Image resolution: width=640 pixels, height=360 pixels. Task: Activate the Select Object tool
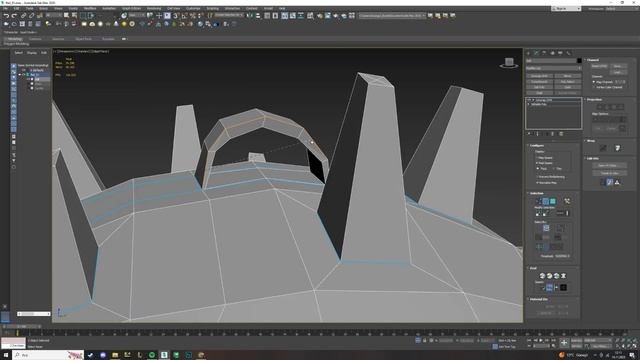67,16
